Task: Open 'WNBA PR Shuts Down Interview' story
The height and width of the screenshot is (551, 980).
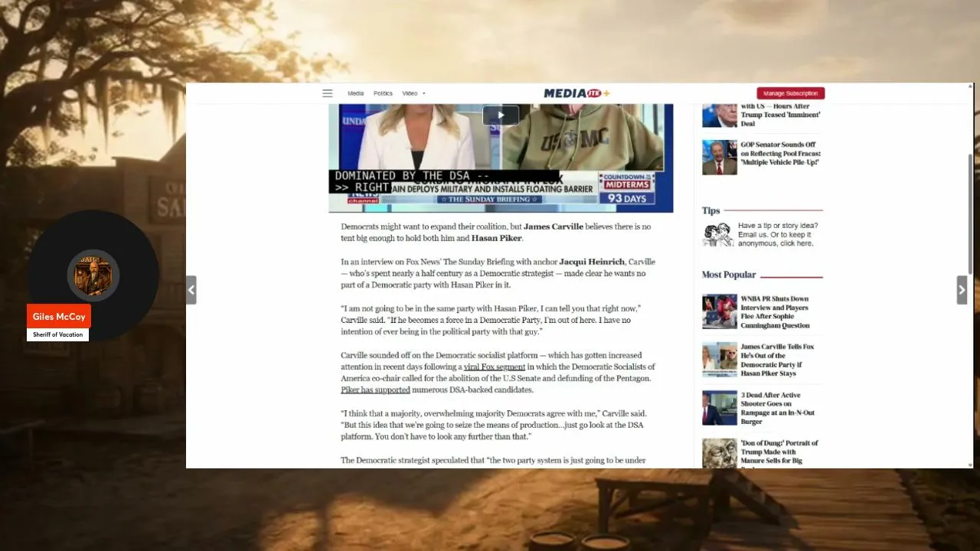Action: pos(775,312)
